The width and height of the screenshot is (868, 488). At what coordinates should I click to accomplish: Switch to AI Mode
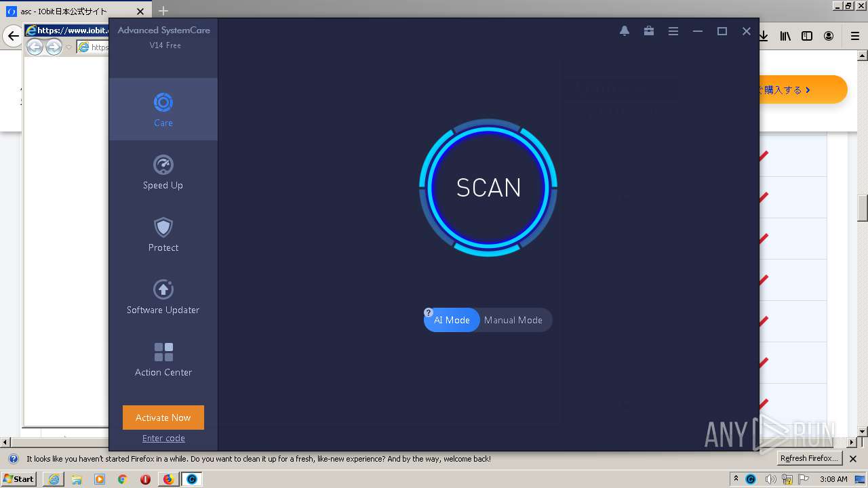pos(452,320)
